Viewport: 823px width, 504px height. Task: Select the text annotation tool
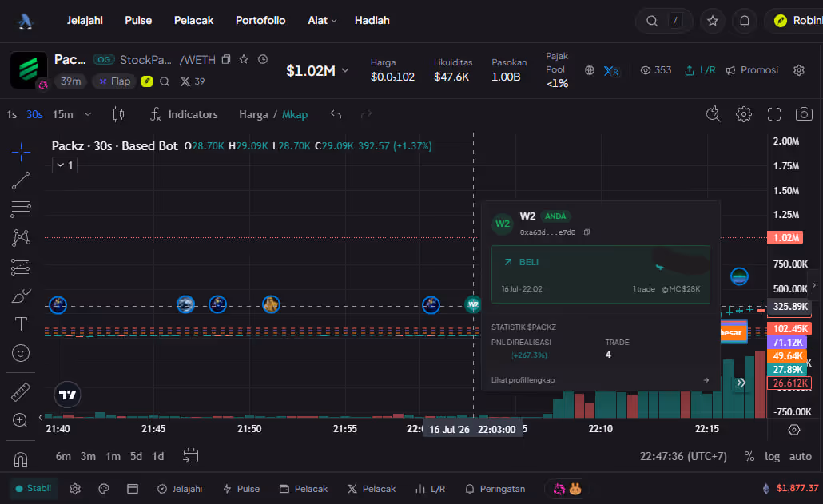coord(21,324)
